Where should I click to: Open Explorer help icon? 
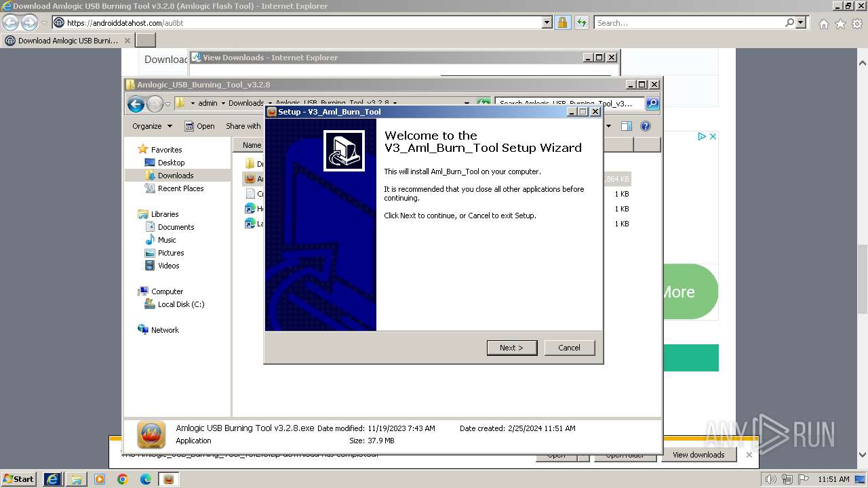coord(646,126)
